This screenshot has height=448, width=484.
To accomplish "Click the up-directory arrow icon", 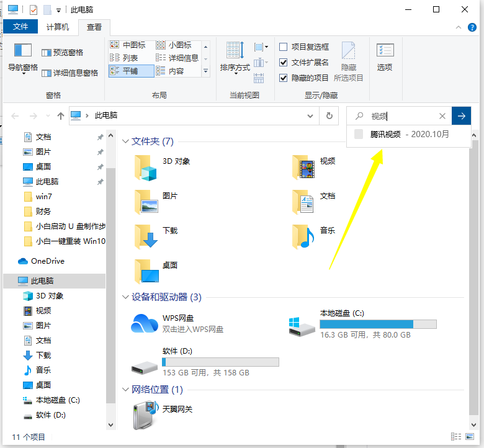I will pos(60,116).
